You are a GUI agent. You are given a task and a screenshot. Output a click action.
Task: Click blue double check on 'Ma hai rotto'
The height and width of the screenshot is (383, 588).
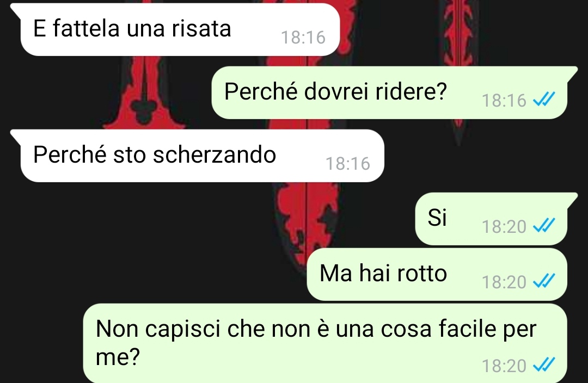(544, 281)
